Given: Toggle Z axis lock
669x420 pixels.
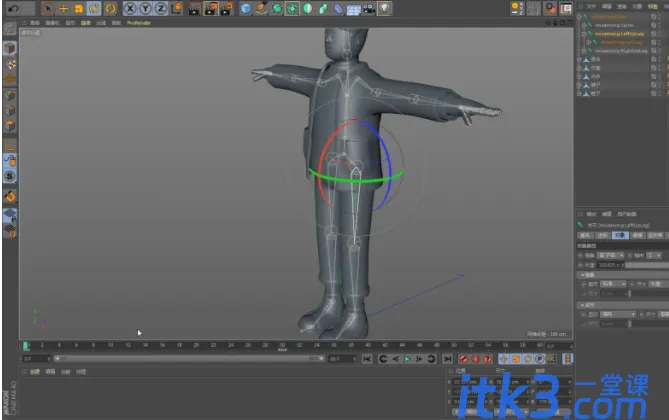Looking at the screenshot, I should tap(161, 9).
